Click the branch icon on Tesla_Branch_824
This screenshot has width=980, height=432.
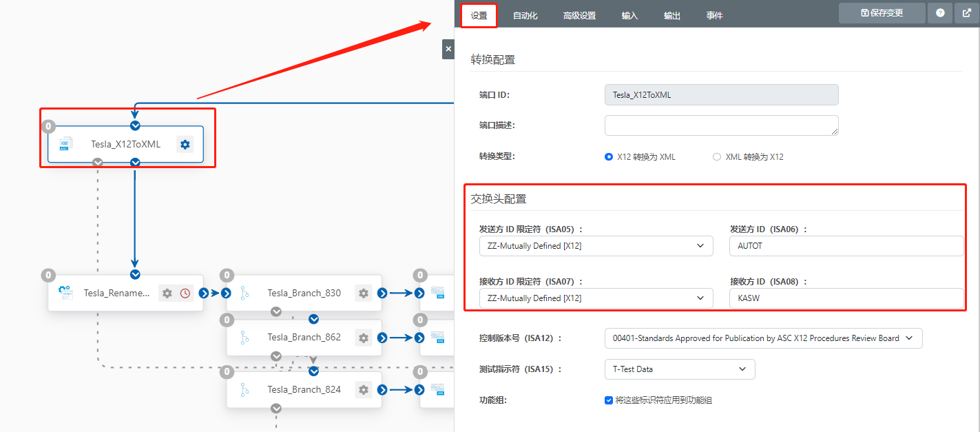[x=244, y=389]
